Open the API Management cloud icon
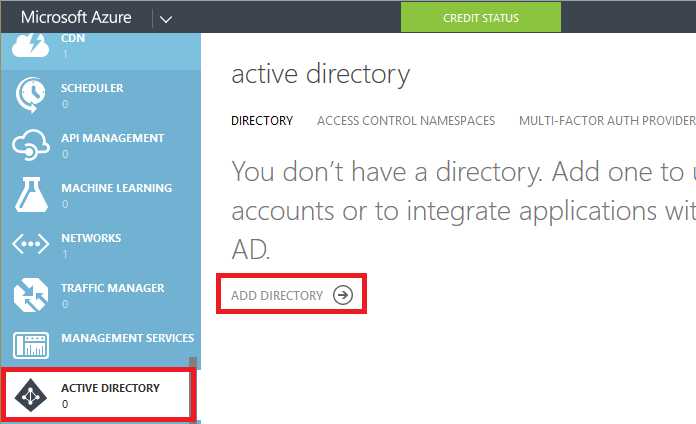 [x=31, y=145]
